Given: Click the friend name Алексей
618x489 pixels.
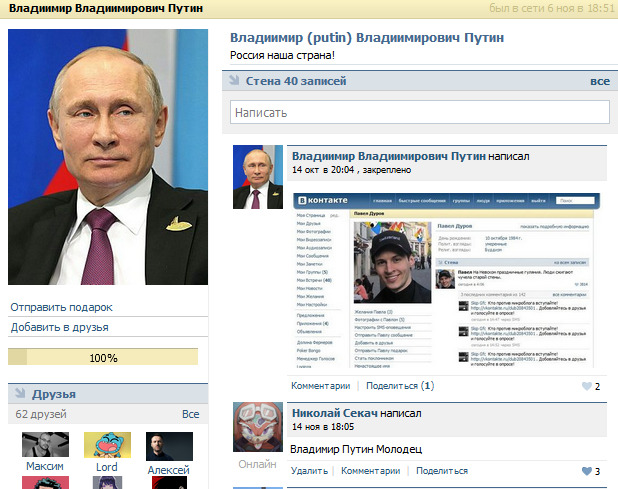Looking at the screenshot, I should pyautogui.click(x=168, y=470).
